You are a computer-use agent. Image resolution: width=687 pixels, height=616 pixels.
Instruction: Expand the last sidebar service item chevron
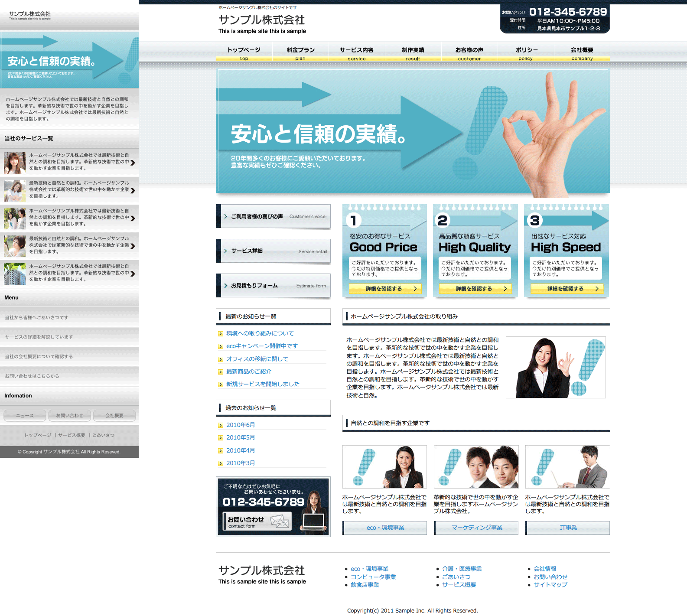point(133,274)
